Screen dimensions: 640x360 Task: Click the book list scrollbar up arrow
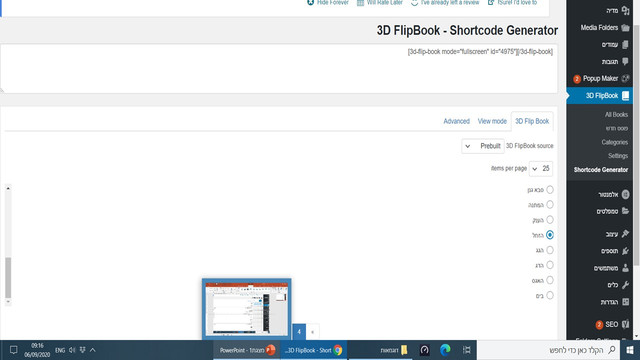(x=8, y=188)
